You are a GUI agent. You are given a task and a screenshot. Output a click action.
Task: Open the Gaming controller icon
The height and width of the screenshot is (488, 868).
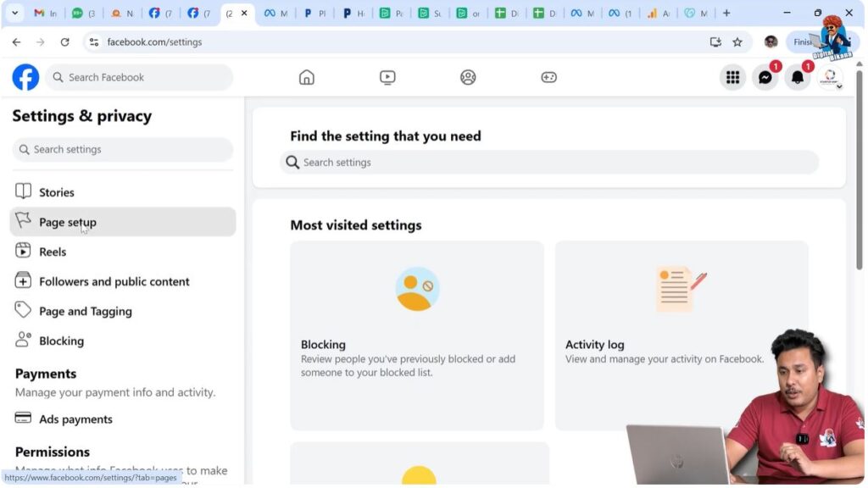coord(548,76)
